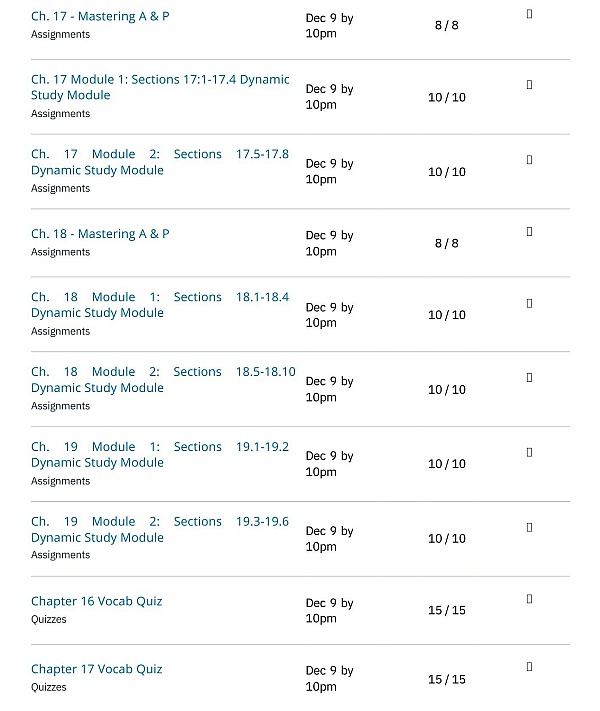This screenshot has height=711, width=600.
Task: Click the icon in Chapter 16 Vocab Quiz row
Action: click(x=529, y=599)
